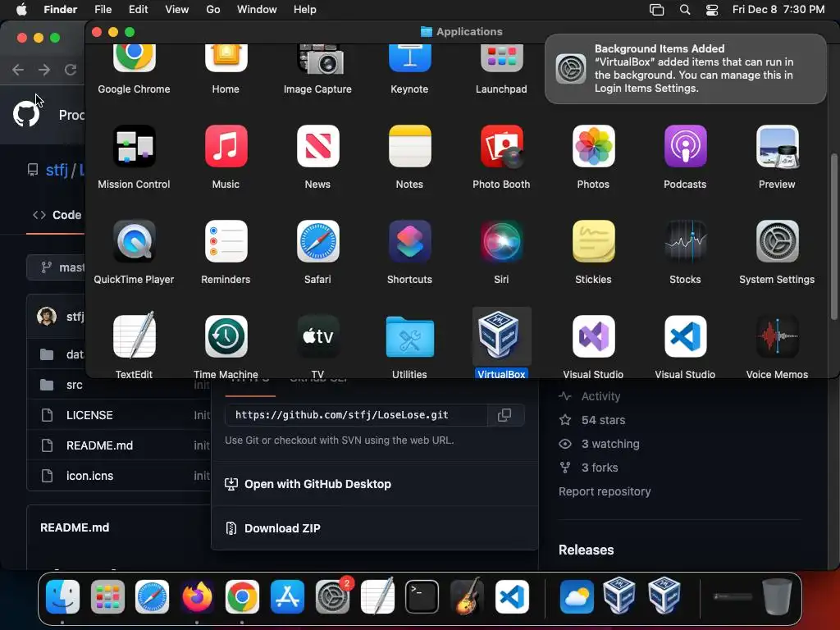Viewport: 840px width, 630px height.
Task: Open the Utilities folder
Action: [x=409, y=337]
